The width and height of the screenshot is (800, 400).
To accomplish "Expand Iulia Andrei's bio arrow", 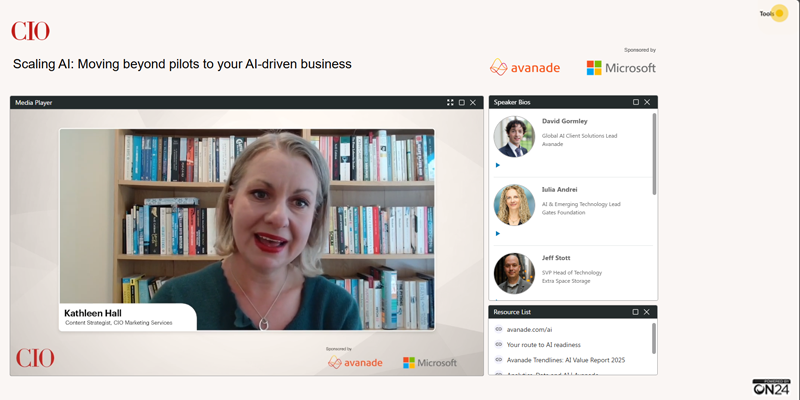I will tap(498, 233).
